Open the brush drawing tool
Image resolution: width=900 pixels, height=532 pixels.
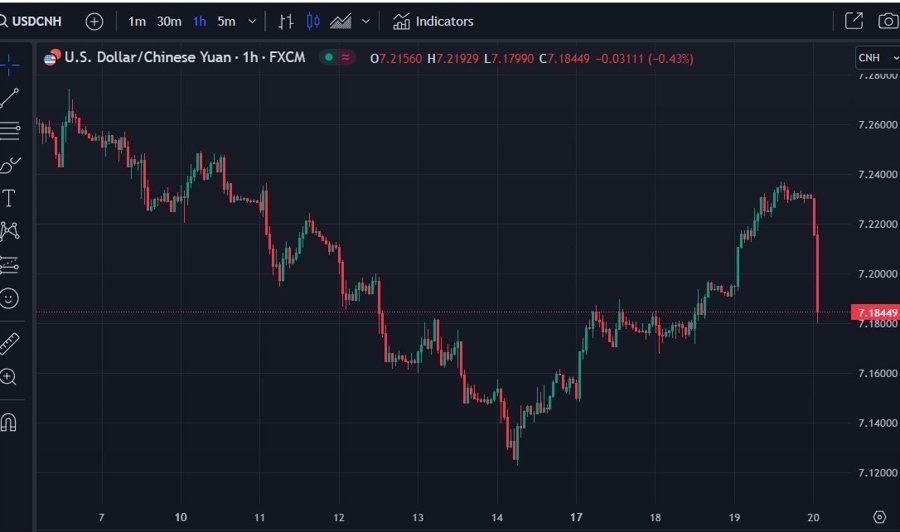click(x=10, y=164)
